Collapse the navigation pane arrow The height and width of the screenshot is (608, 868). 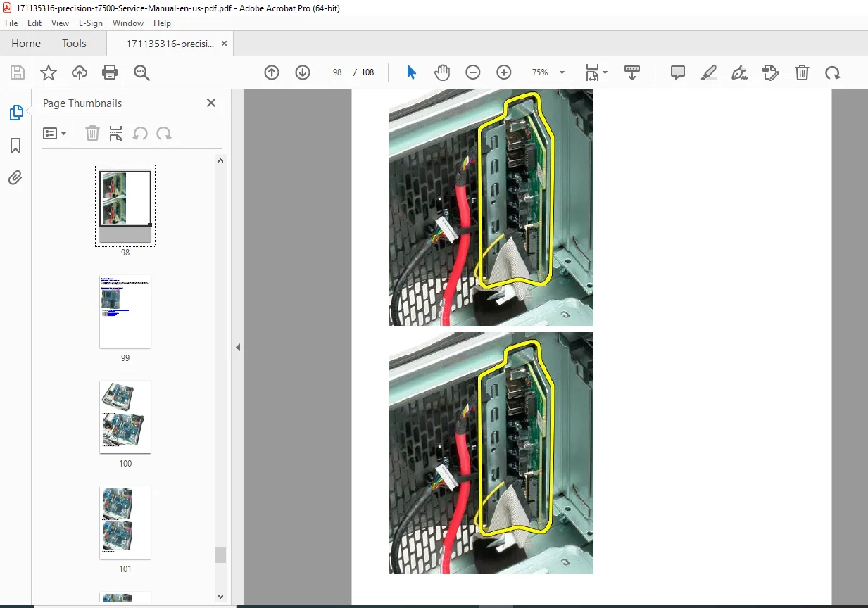click(x=237, y=347)
